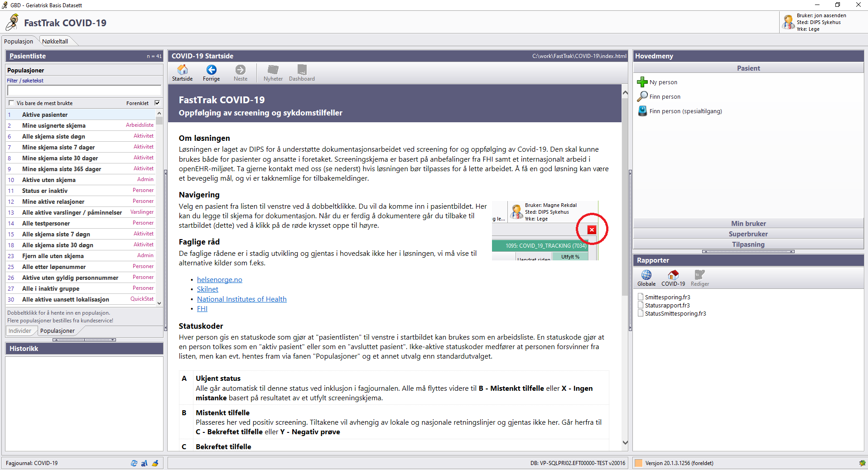Click the user avatar icon near Bruker info
Screen dimensions: 868x470
coord(789,22)
